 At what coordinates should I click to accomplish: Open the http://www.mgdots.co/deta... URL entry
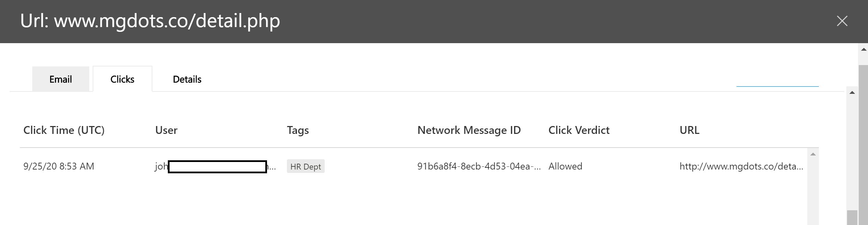click(x=741, y=166)
